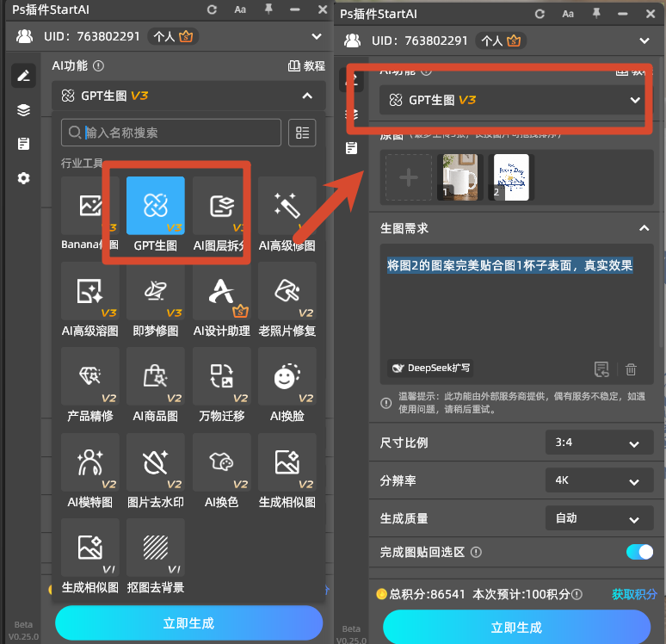Open the 生成相似图 V1 tool
The width and height of the screenshot is (666, 644).
point(90,547)
